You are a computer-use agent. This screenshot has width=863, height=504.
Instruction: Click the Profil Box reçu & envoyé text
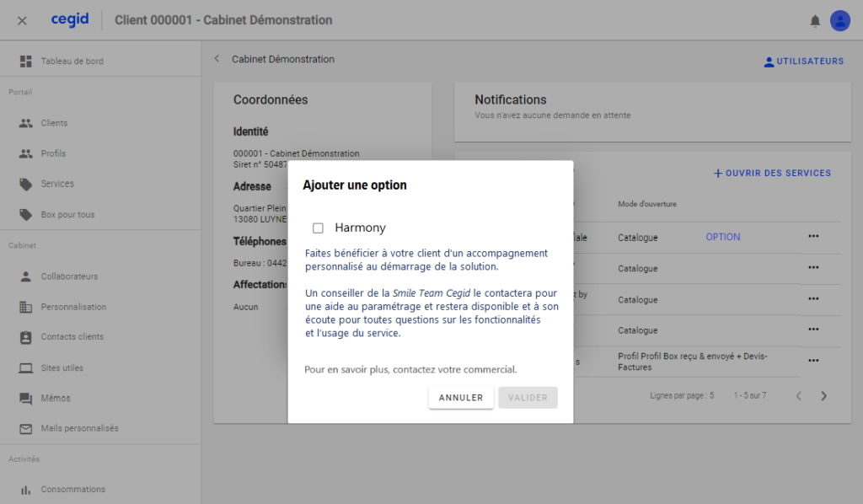[x=693, y=362]
